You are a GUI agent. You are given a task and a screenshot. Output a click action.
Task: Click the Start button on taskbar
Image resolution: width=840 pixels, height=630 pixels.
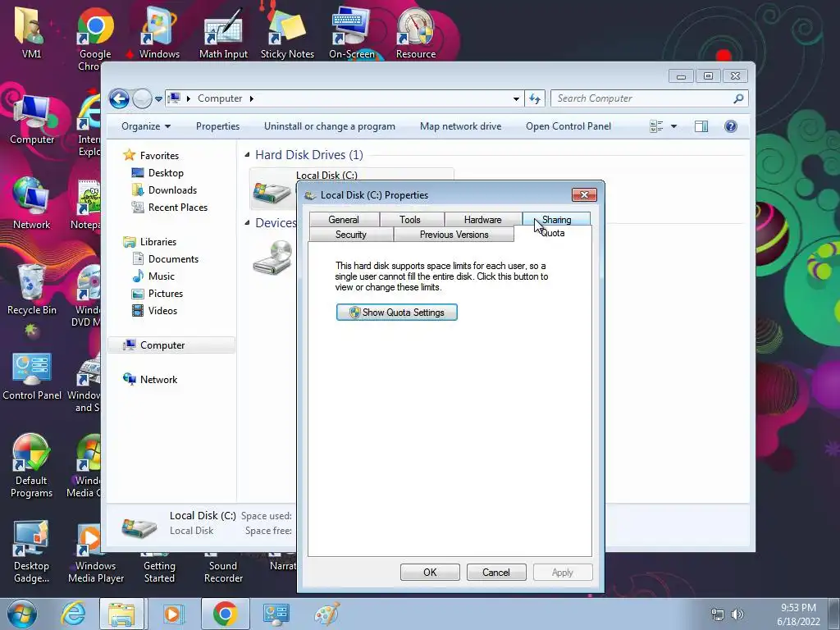pyautogui.click(x=22, y=614)
